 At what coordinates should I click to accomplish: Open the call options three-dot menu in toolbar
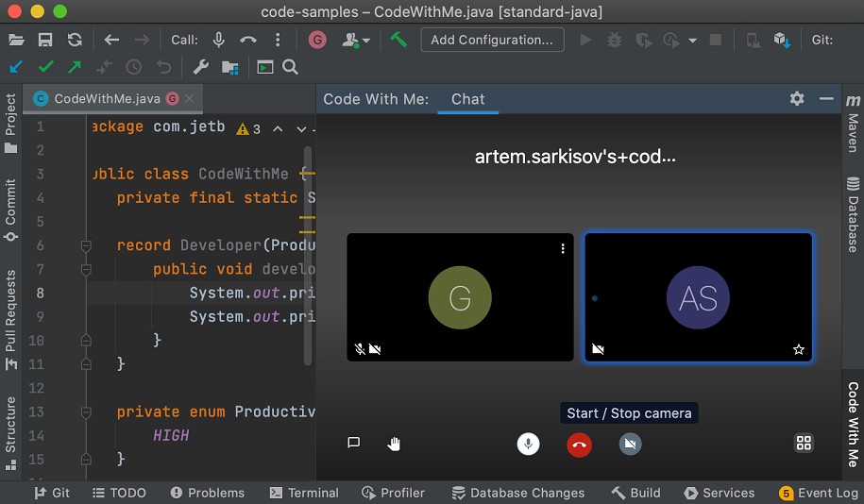point(278,40)
